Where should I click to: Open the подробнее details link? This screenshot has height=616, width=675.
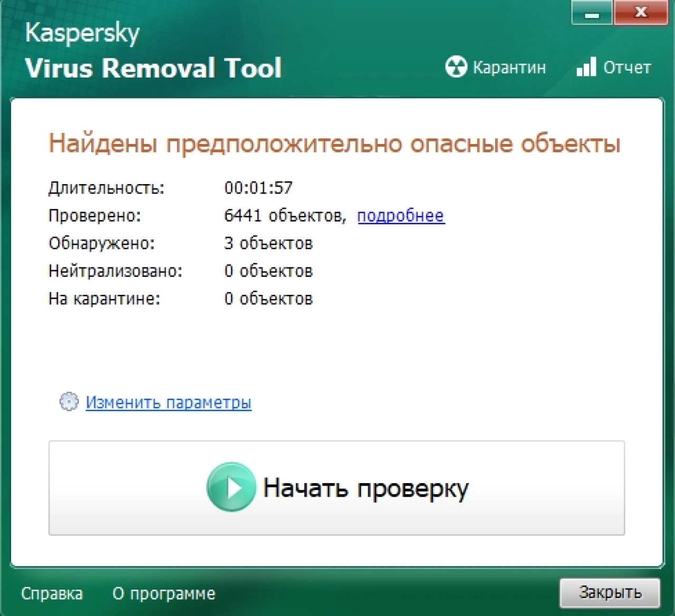[401, 216]
